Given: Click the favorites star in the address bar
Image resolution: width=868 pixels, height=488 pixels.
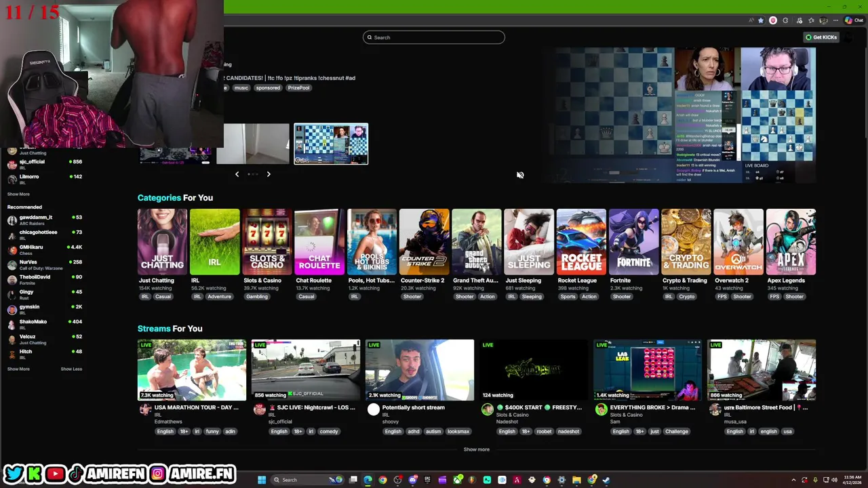Looking at the screenshot, I should coord(761,20).
